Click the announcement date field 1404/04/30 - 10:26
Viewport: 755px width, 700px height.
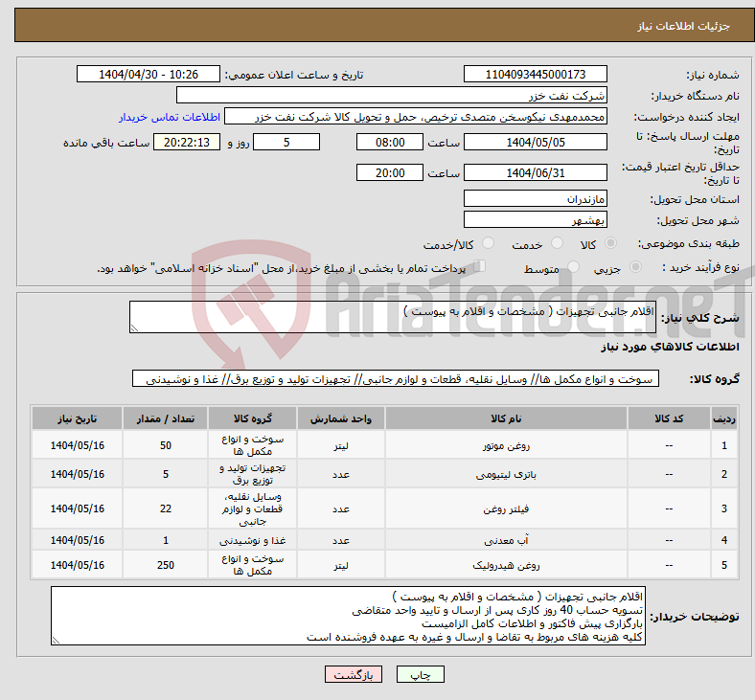149,74
